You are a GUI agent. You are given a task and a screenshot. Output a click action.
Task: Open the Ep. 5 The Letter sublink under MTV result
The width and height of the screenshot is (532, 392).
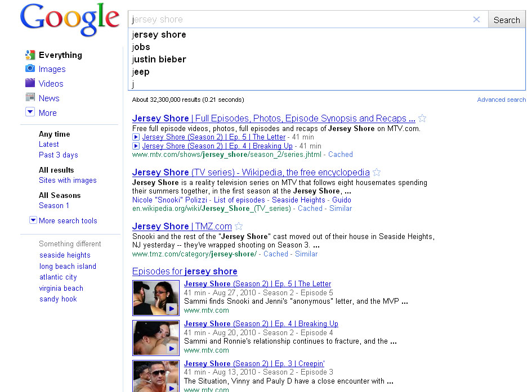pos(214,137)
